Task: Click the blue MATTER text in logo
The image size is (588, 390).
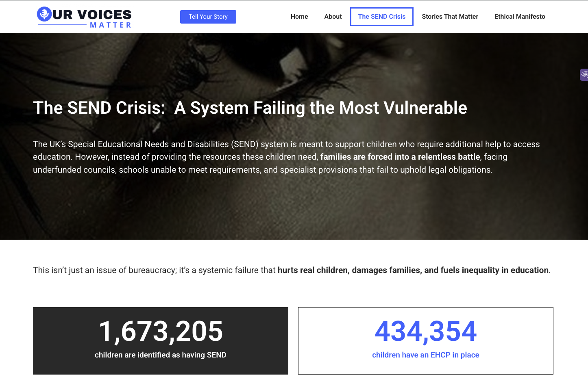Action: click(111, 25)
